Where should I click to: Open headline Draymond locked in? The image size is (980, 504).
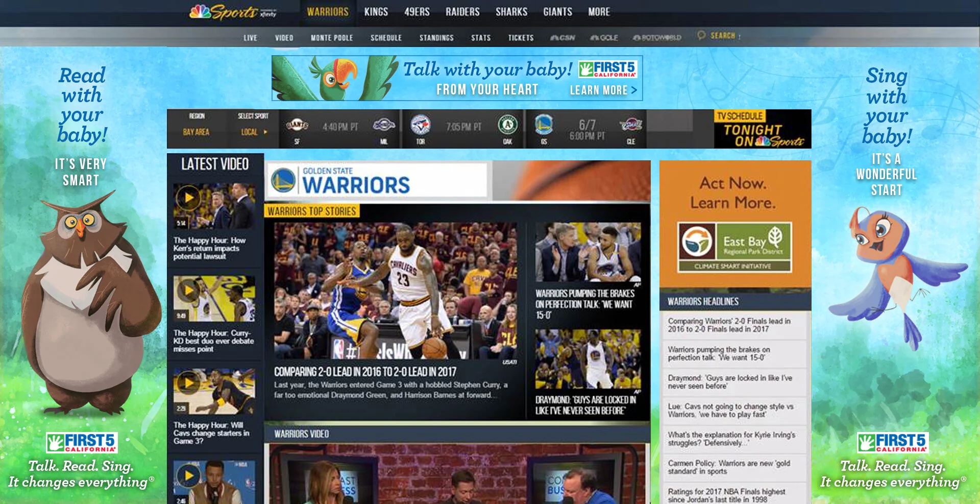click(730, 382)
